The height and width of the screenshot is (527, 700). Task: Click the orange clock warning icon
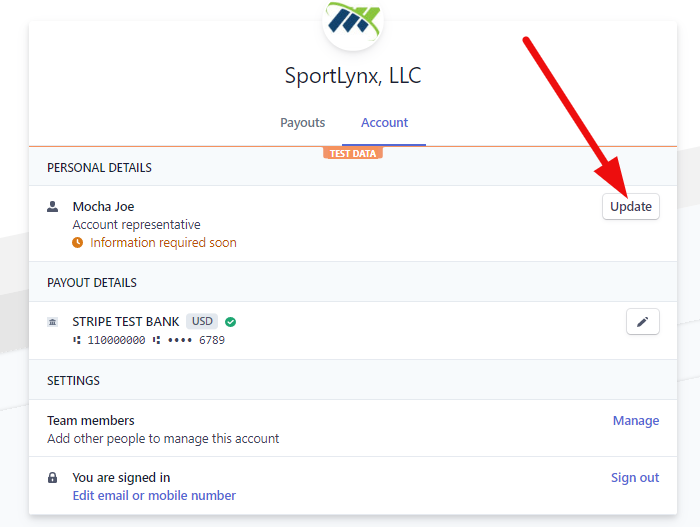pos(78,243)
